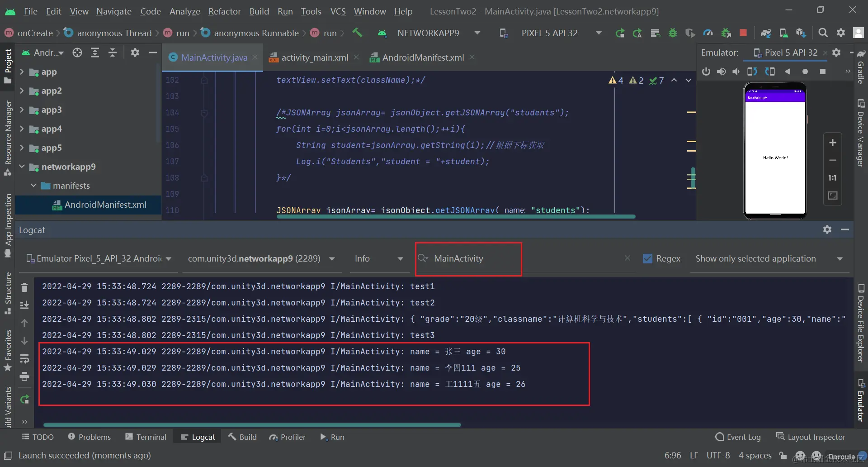Click the UTF-8 encoding status item
This screenshot has height=467, width=868.
718,455
